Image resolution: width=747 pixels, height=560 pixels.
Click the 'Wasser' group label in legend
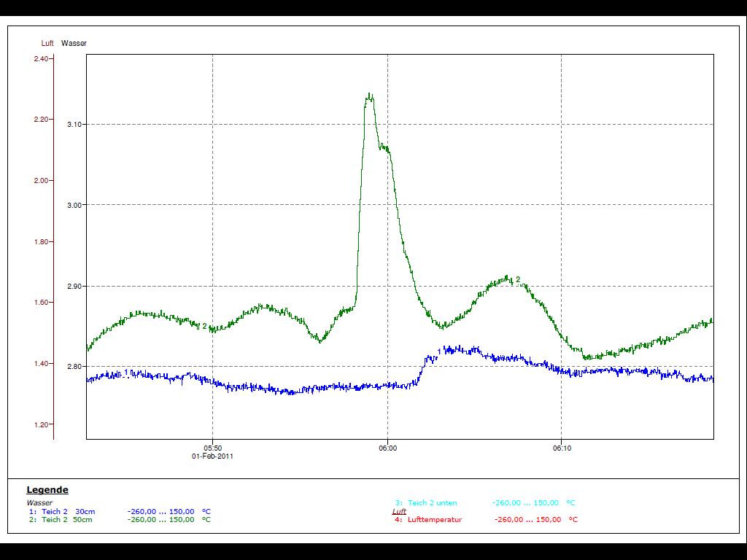39,503
